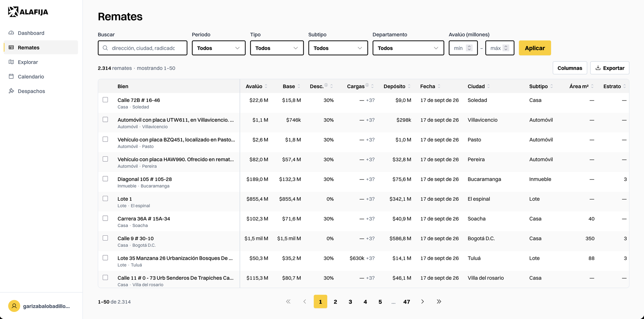Check the Calle 9 # 30-10 row

click(x=105, y=238)
